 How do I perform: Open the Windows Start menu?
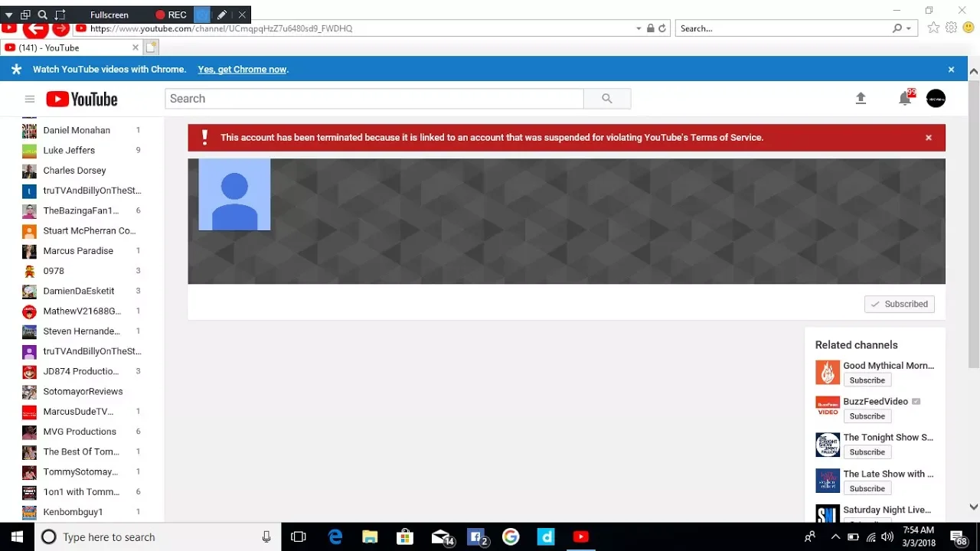coord(18,536)
